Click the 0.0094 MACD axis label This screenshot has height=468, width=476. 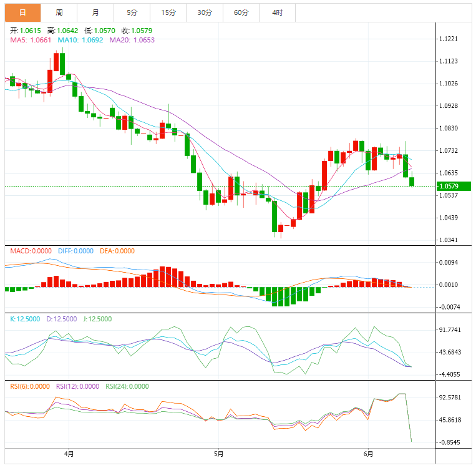click(449, 263)
